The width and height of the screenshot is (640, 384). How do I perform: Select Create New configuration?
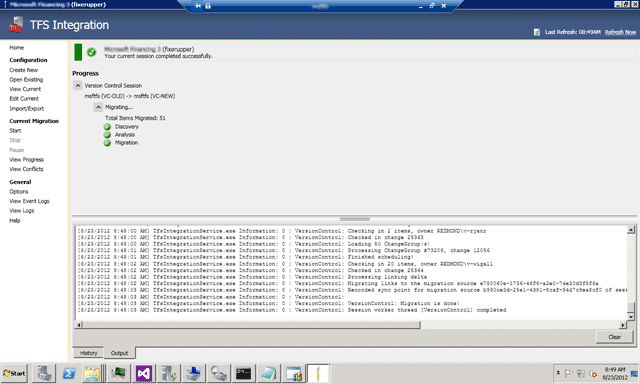(24, 70)
